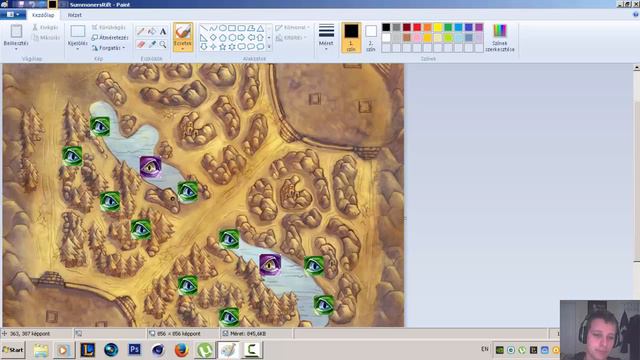Activate the 1. szín color slot
This screenshot has height=360, width=640.
pos(351,38)
